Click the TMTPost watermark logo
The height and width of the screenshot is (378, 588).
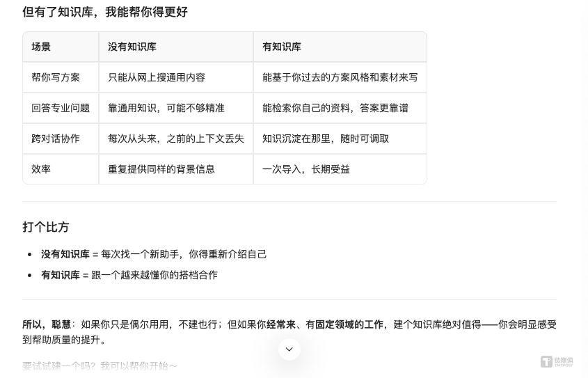[x=557, y=362]
